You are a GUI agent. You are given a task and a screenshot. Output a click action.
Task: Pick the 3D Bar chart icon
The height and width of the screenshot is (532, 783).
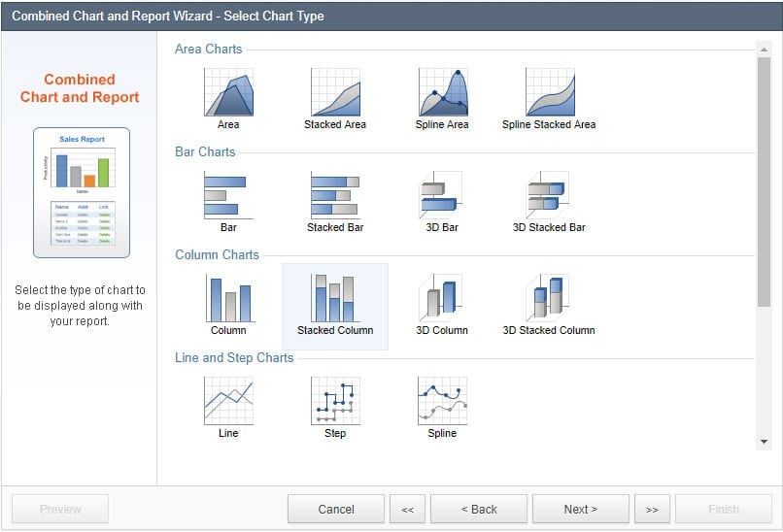pyautogui.click(x=442, y=196)
